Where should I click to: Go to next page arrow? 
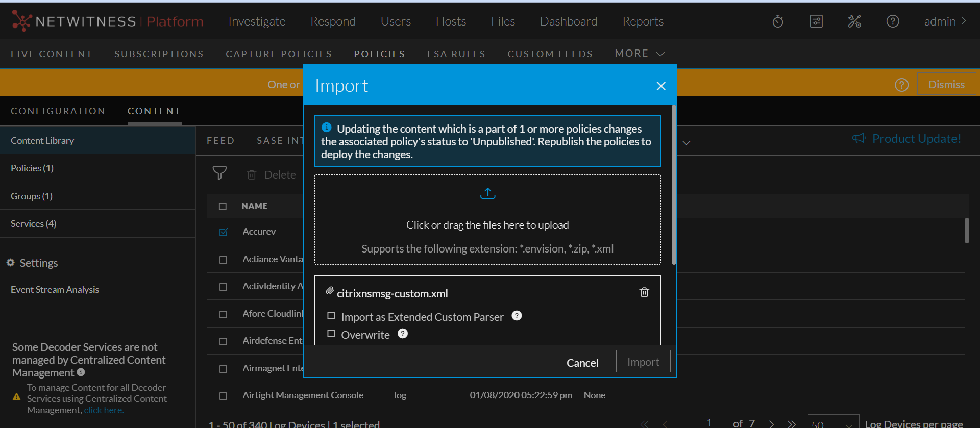(771, 424)
